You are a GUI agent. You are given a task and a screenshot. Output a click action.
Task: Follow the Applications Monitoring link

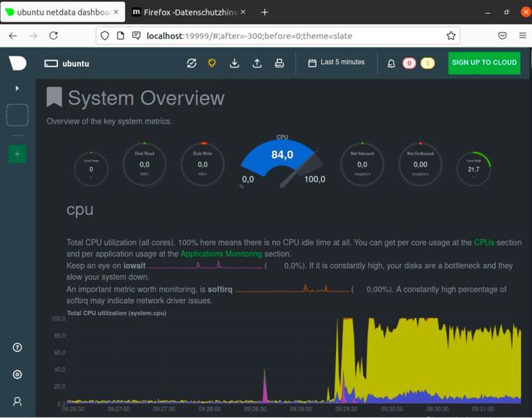(x=221, y=254)
